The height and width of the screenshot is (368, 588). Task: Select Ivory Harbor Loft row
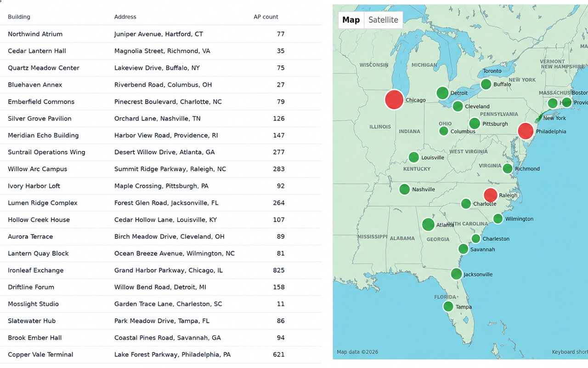tap(161, 186)
